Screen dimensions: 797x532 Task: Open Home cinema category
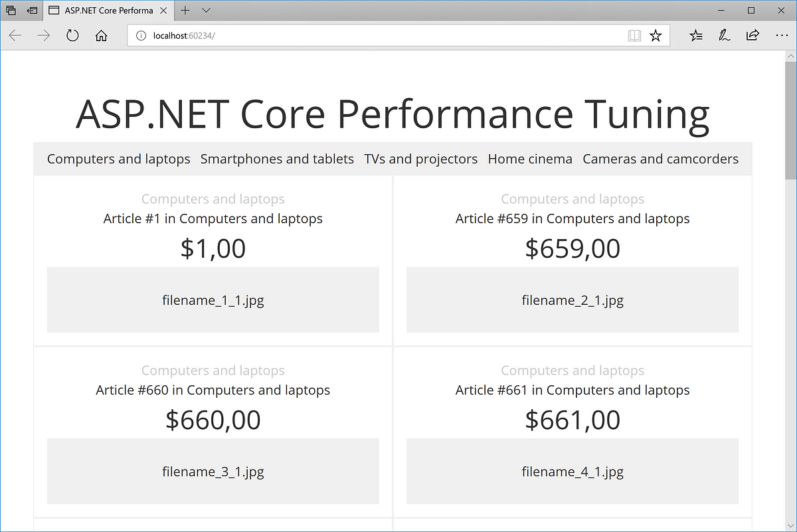click(530, 159)
